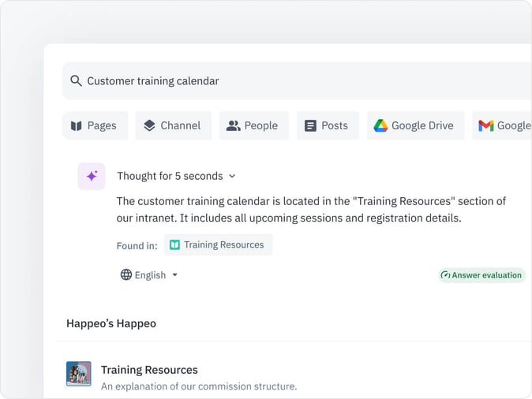Open the Answer evaluation button

point(481,275)
